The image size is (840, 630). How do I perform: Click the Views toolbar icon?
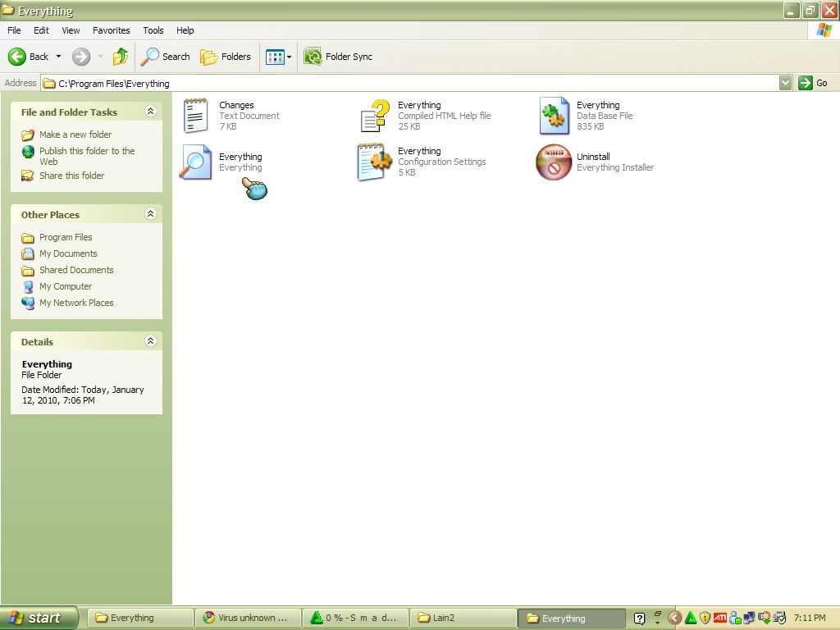(275, 57)
